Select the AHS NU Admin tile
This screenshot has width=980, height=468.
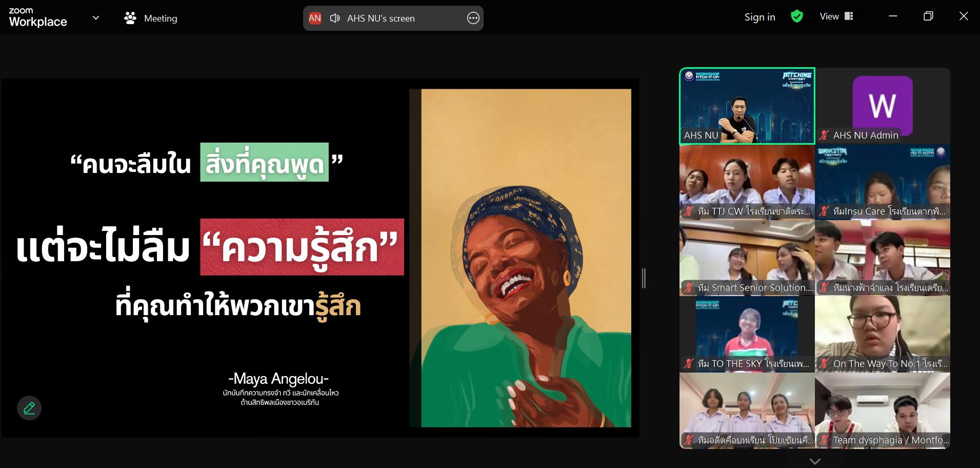click(883, 106)
